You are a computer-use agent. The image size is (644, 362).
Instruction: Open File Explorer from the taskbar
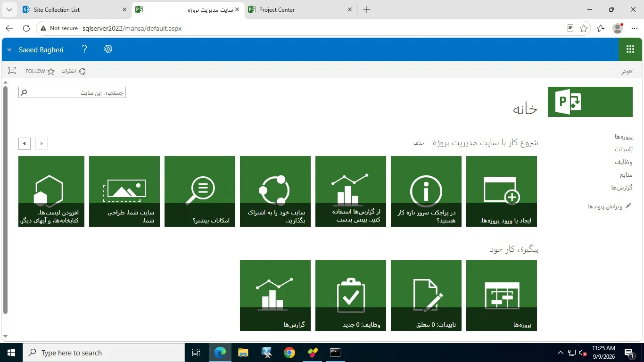(x=243, y=353)
